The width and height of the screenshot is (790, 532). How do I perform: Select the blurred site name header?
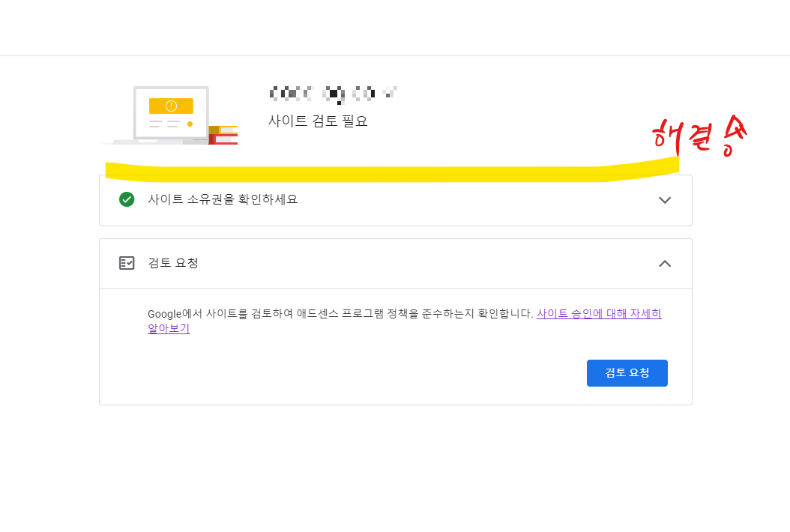[331, 93]
